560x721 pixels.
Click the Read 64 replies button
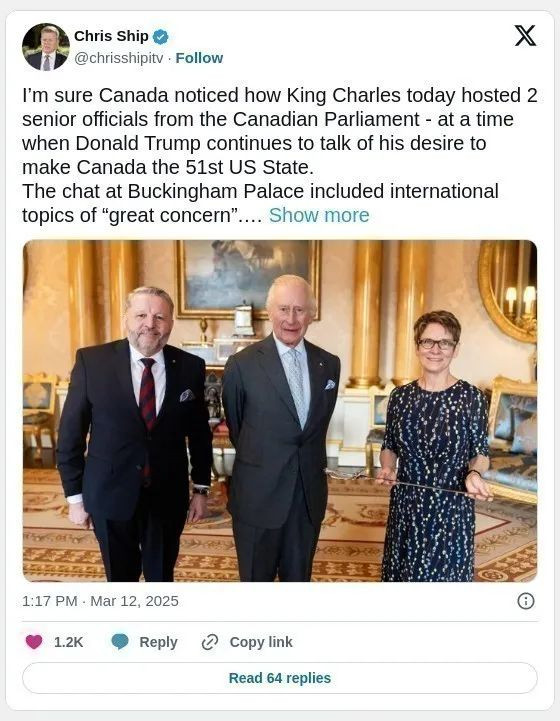[280, 678]
